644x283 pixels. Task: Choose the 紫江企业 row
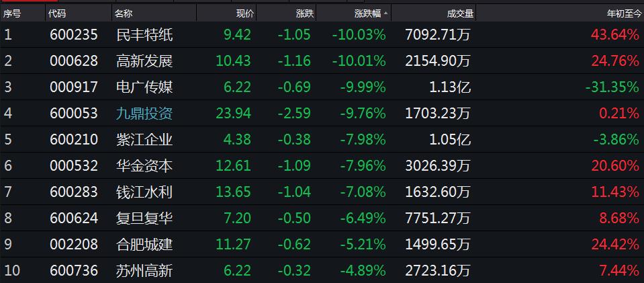coord(322,139)
